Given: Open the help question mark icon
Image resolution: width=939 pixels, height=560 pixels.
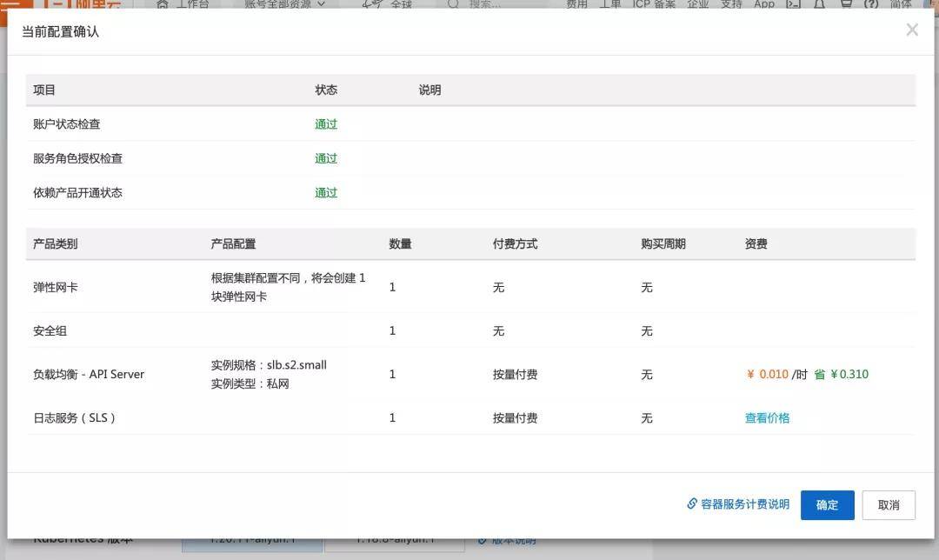Looking at the screenshot, I should (x=871, y=4).
